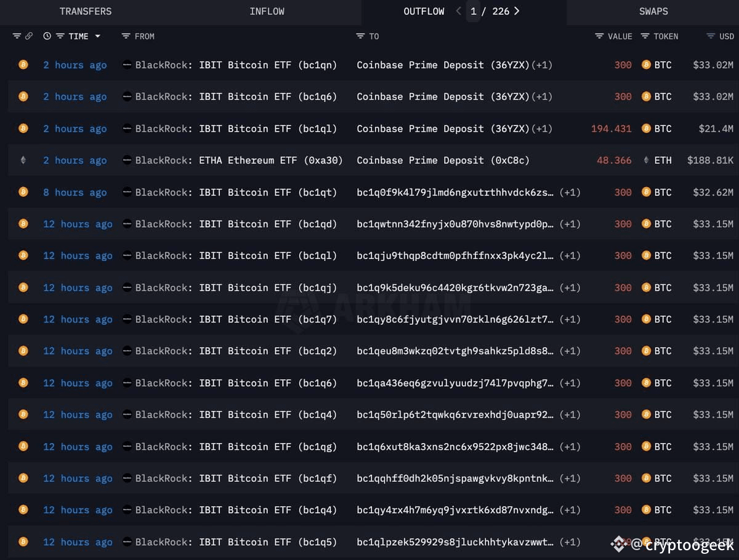739x560 pixels.
Task: Expand (+1) next to bc1q6xut8ka3 address
Action: pyautogui.click(x=570, y=446)
